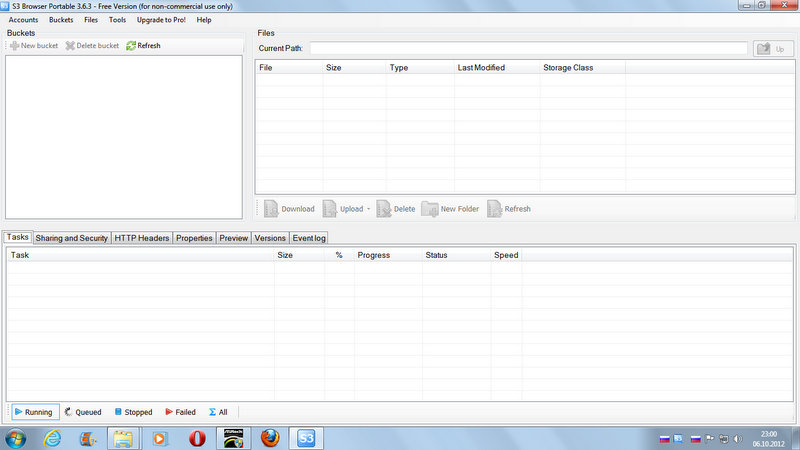Click the Status column header
Viewport: 800px width, 450px height.
(457, 255)
